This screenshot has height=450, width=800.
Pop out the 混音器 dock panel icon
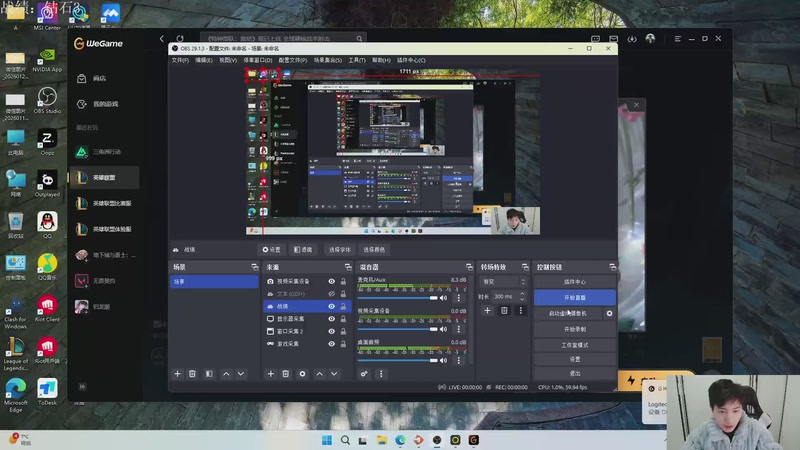tap(469, 267)
